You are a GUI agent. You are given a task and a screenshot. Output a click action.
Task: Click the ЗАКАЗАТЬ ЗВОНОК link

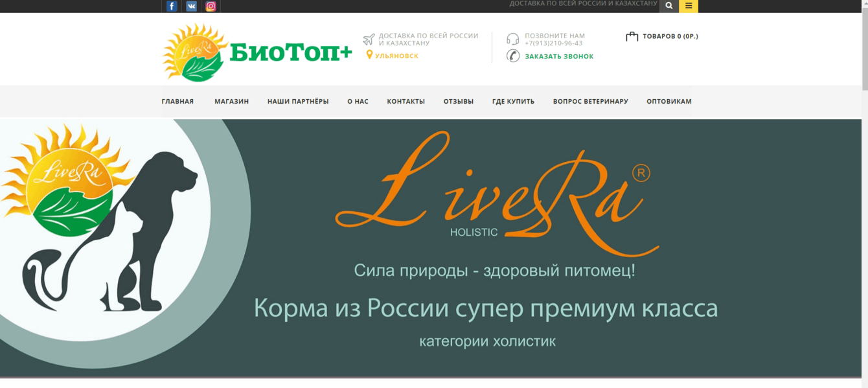pos(560,56)
